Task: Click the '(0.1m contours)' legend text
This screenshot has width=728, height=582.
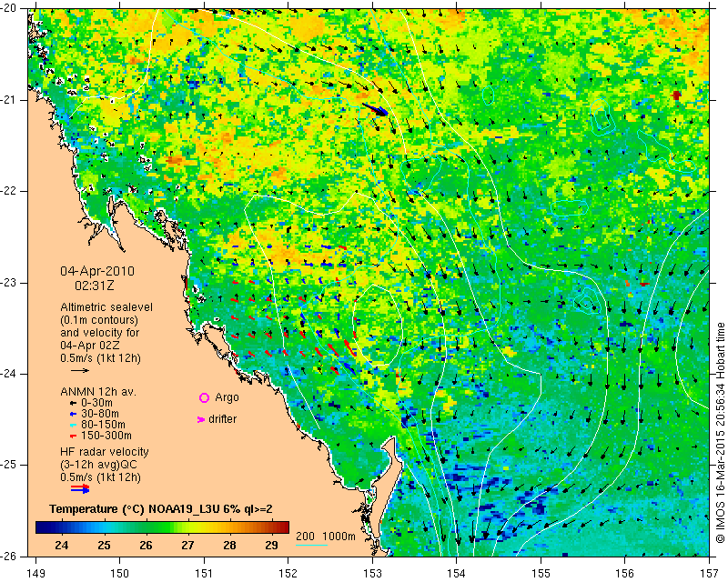Action: point(99,320)
